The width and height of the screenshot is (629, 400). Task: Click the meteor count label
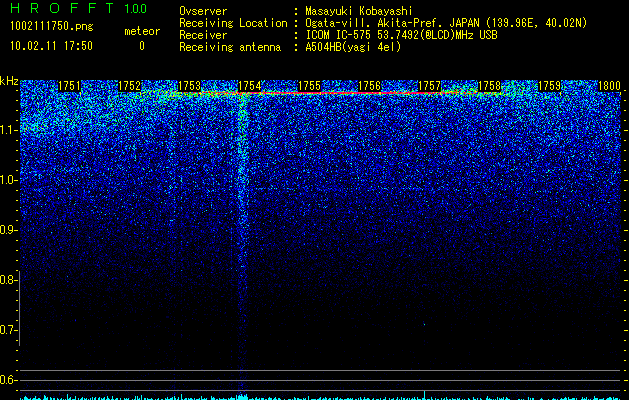[142, 31]
